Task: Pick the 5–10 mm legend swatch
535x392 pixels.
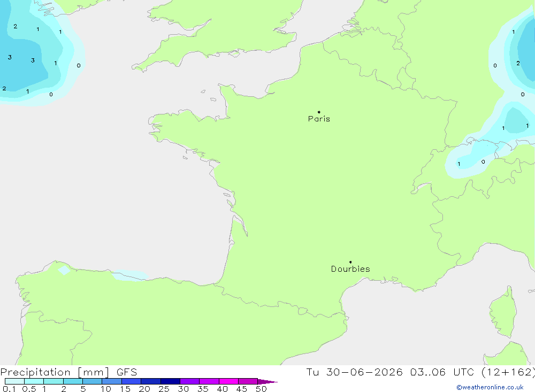Action: point(93,381)
